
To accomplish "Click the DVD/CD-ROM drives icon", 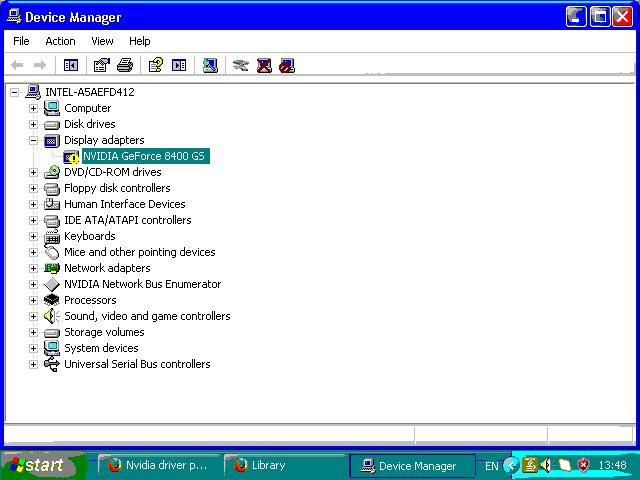I will pos(51,172).
